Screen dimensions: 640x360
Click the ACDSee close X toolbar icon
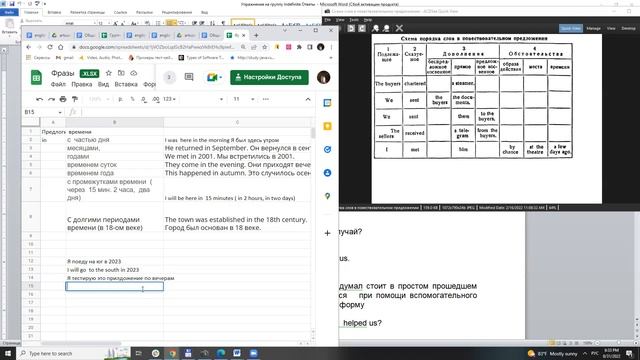399,28
